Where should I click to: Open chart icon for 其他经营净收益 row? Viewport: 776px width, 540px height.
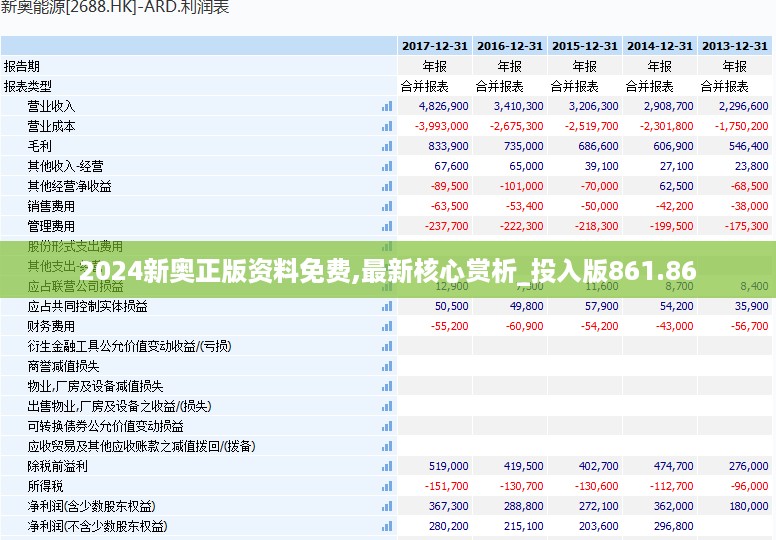point(387,186)
